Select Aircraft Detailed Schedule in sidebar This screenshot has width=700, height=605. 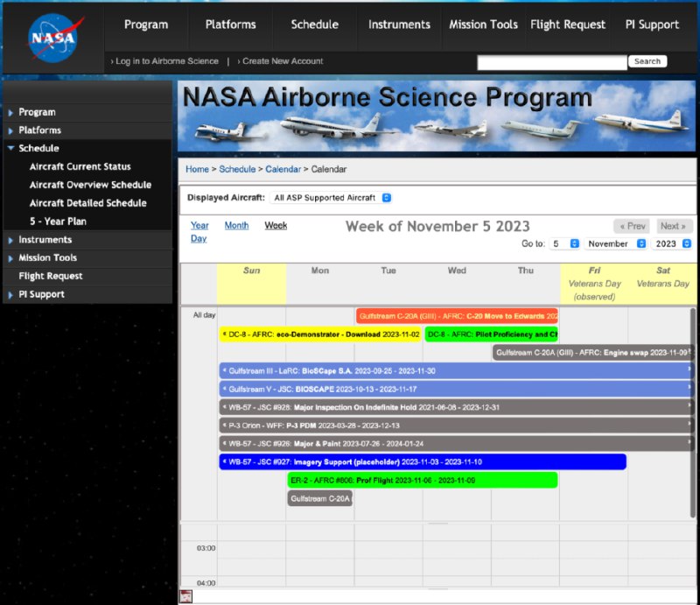coord(87,203)
